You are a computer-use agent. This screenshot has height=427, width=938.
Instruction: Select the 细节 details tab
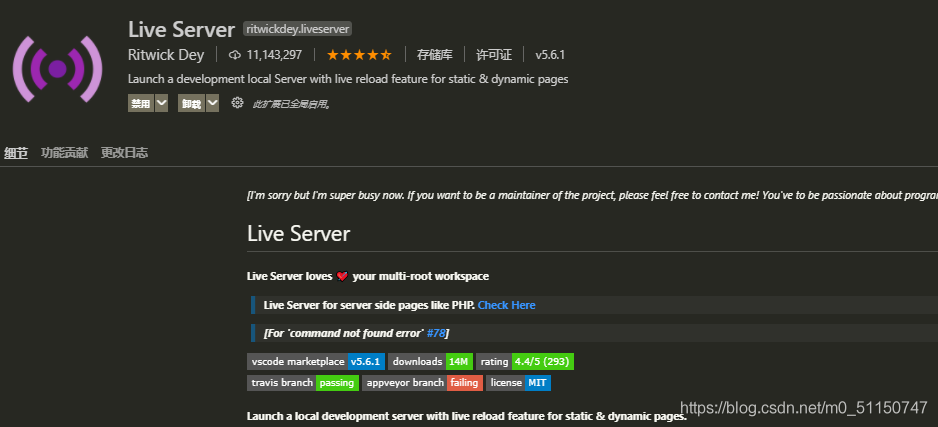coord(16,152)
